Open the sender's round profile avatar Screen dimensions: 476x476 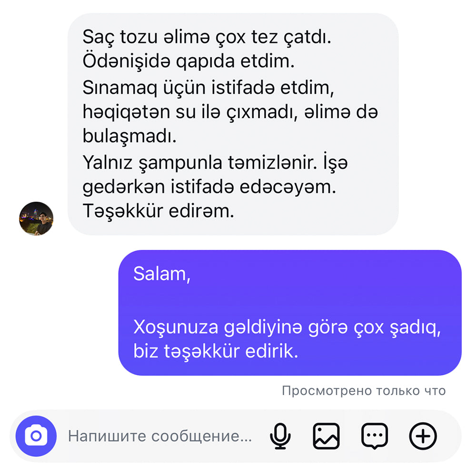(x=36, y=218)
